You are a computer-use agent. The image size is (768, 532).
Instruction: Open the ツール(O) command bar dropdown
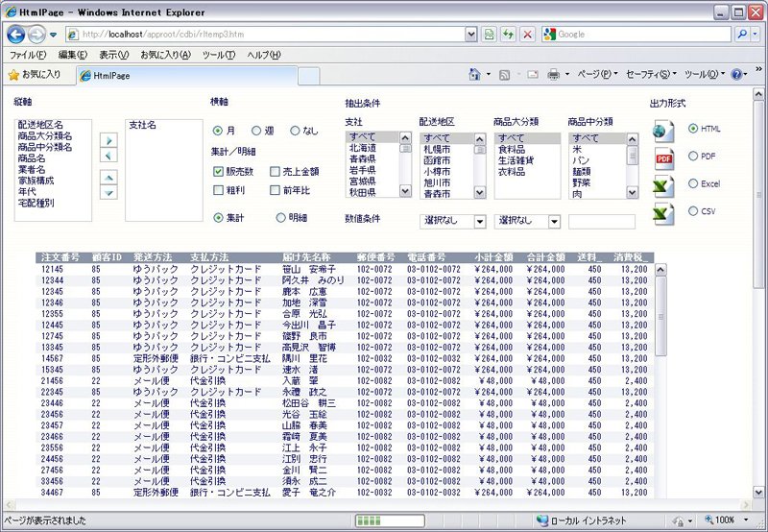click(705, 75)
